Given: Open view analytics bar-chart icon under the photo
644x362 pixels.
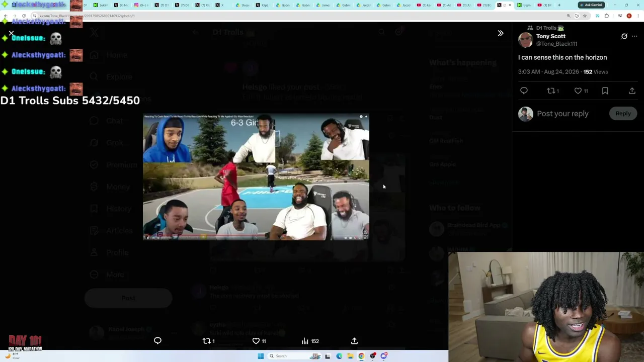Looking at the screenshot, I should (x=305, y=341).
